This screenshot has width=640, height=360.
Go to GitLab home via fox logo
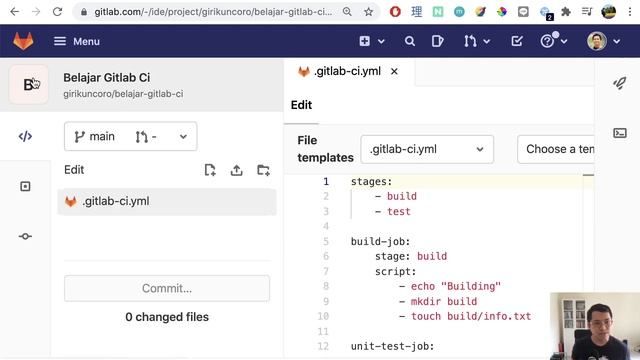[23, 41]
